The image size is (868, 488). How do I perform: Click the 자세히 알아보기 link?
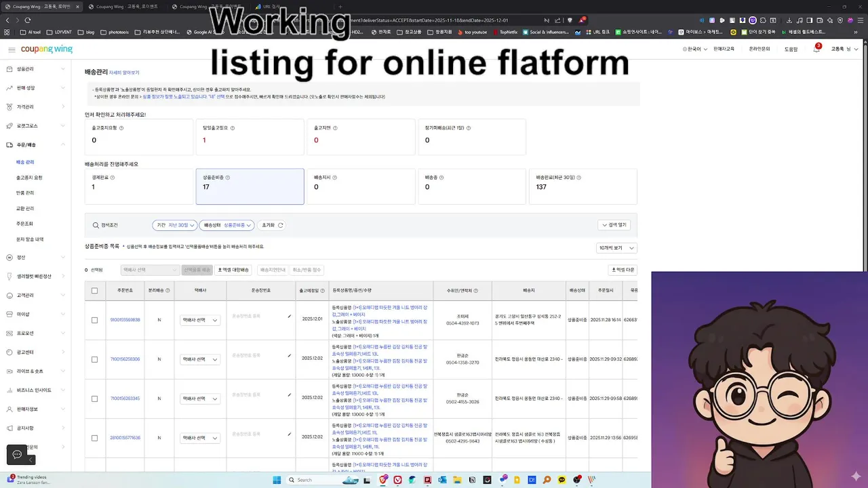coord(124,73)
